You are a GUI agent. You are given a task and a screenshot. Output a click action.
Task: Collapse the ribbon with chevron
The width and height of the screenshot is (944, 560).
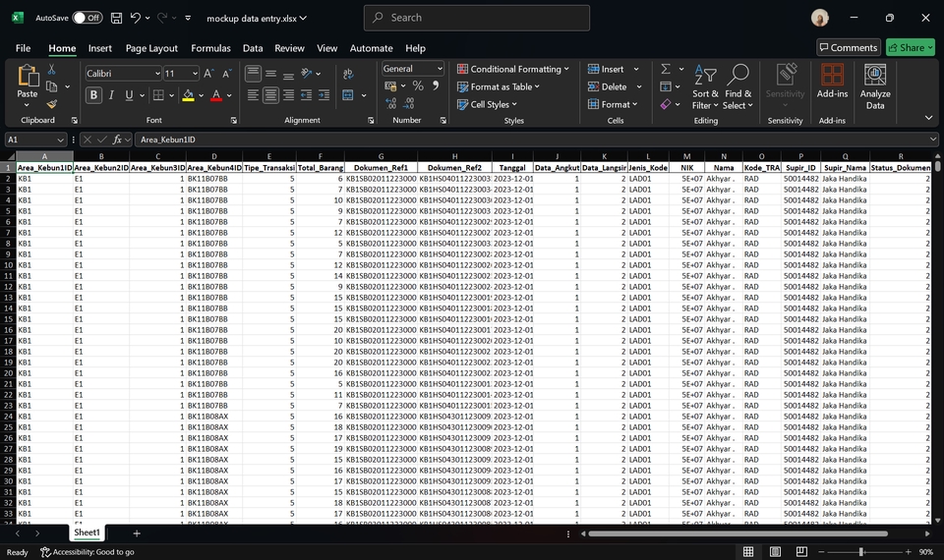[928, 118]
